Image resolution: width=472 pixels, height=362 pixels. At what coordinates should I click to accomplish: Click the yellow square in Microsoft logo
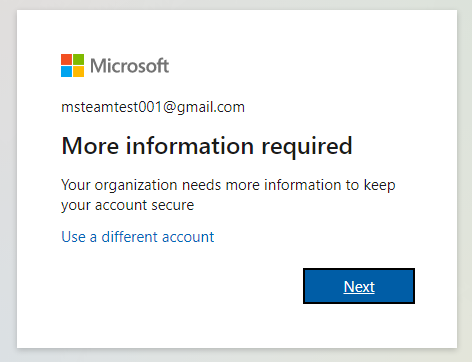78,72
